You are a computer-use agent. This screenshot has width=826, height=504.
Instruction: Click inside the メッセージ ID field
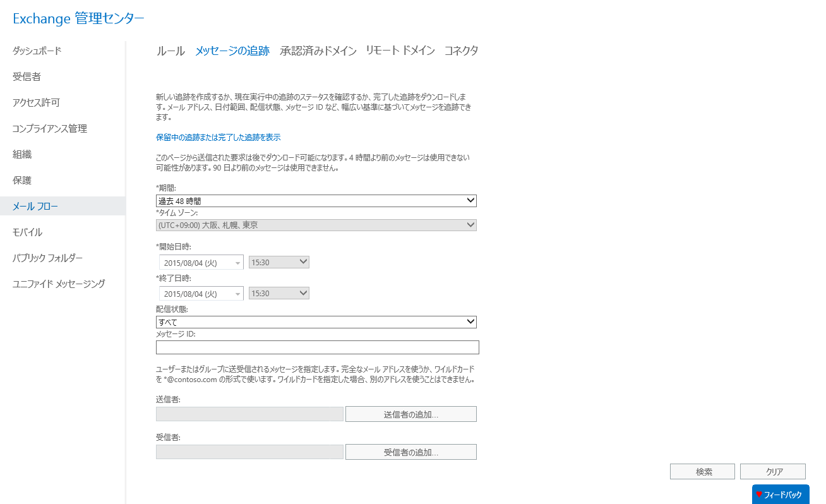click(316, 347)
